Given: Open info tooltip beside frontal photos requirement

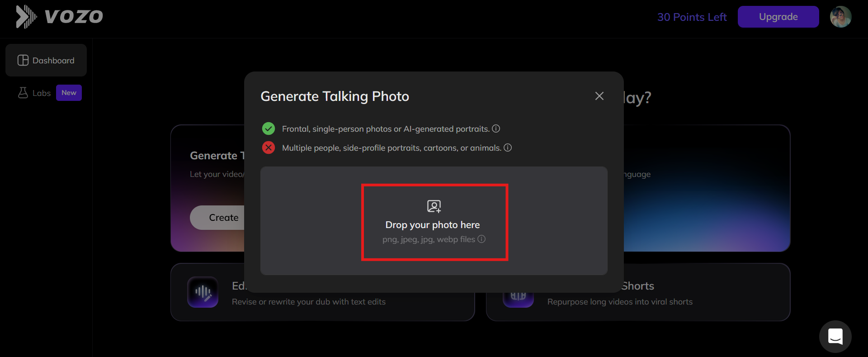Looking at the screenshot, I should pos(495,129).
